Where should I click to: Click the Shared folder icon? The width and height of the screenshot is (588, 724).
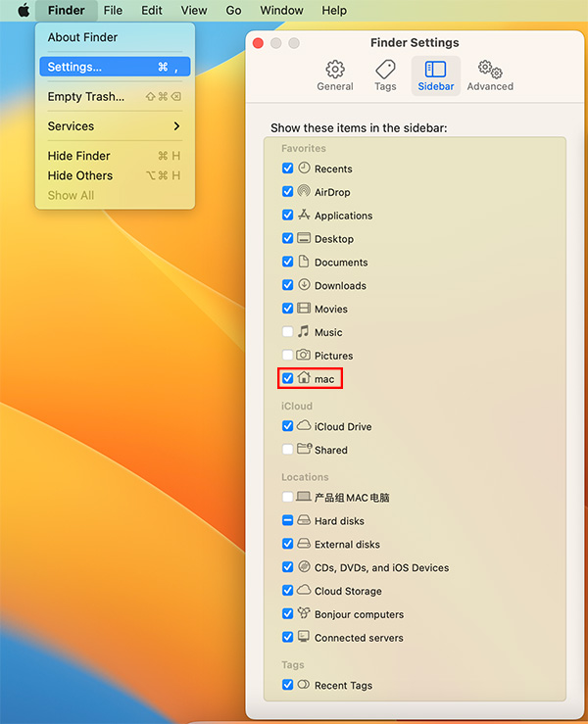tap(305, 449)
